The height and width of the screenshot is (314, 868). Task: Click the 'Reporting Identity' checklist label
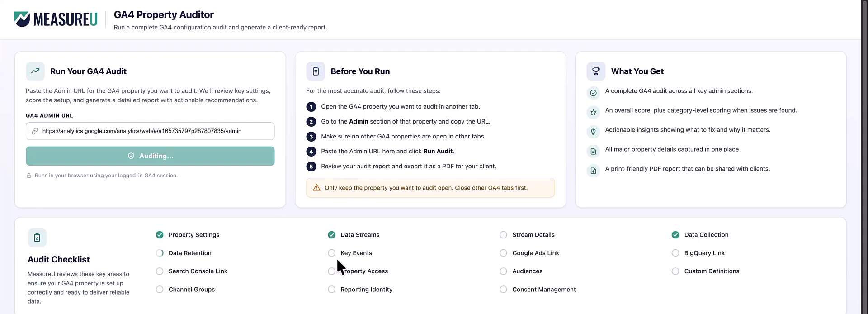(366, 290)
